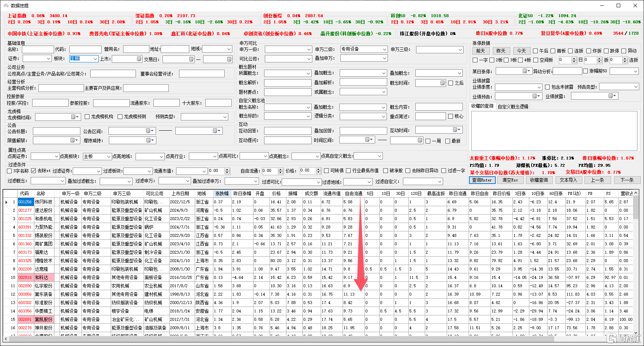This screenshot has height=346, width=644.
Task: Open the 交易日 end date calendar picker
Action: [229, 59]
